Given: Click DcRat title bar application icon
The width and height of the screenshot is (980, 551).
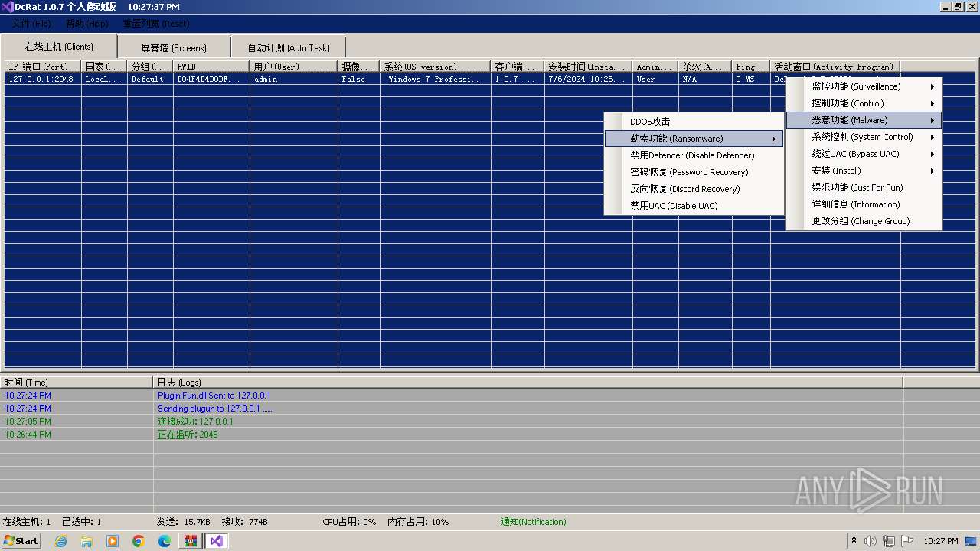Looking at the screenshot, I should [7, 6].
